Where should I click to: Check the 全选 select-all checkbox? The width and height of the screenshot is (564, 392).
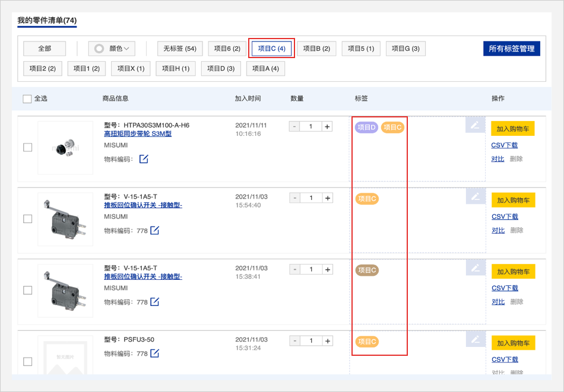[x=27, y=99]
